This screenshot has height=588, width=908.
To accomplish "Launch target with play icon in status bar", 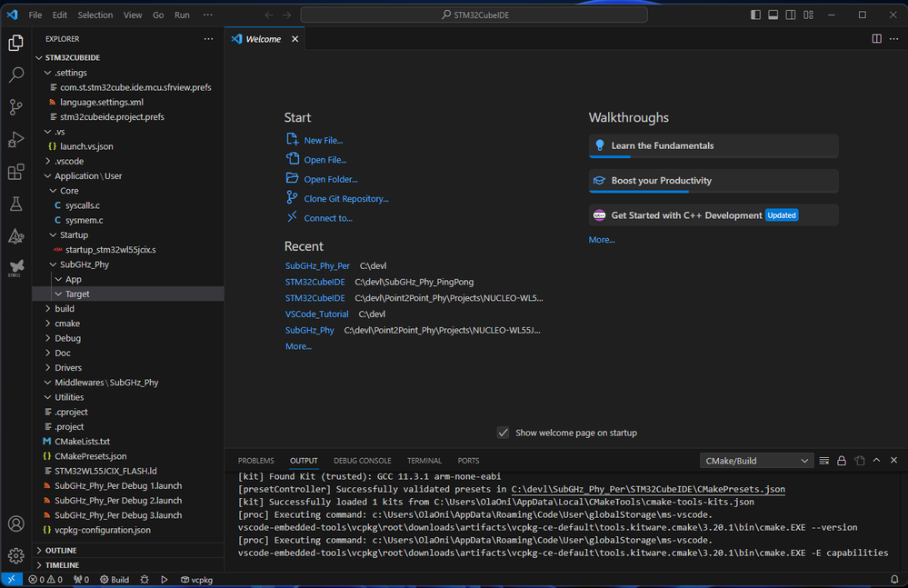I will [165, 579].
